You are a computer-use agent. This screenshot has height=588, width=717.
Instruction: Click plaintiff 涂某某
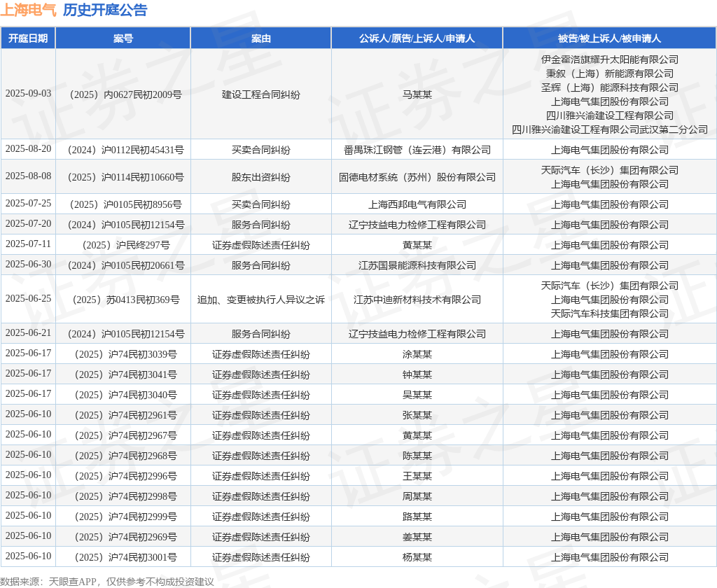417,354
